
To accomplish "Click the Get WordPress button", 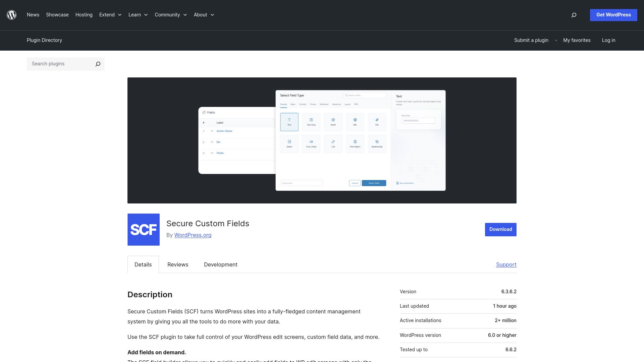I will [613, 15].
